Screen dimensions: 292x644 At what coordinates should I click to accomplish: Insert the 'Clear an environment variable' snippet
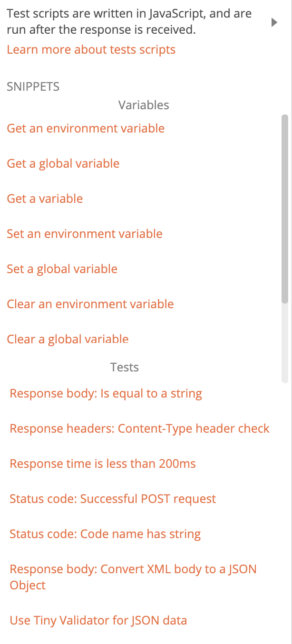[90, 304]
